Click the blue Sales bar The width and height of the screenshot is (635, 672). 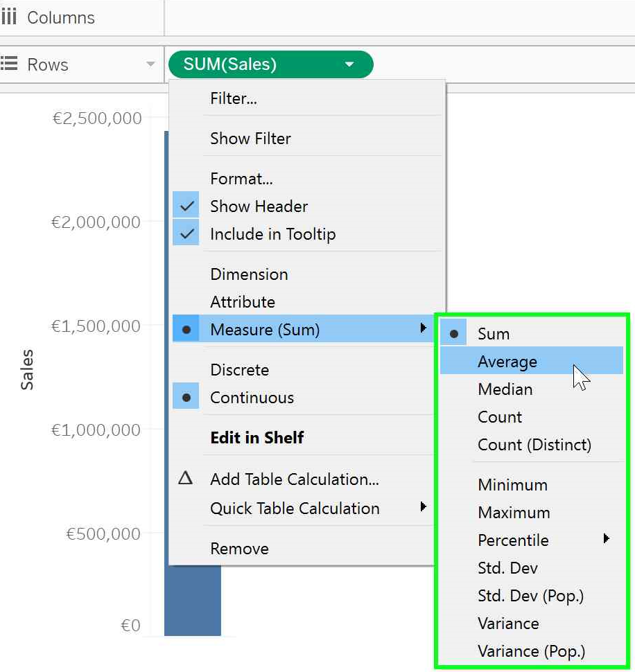[194, 603]
